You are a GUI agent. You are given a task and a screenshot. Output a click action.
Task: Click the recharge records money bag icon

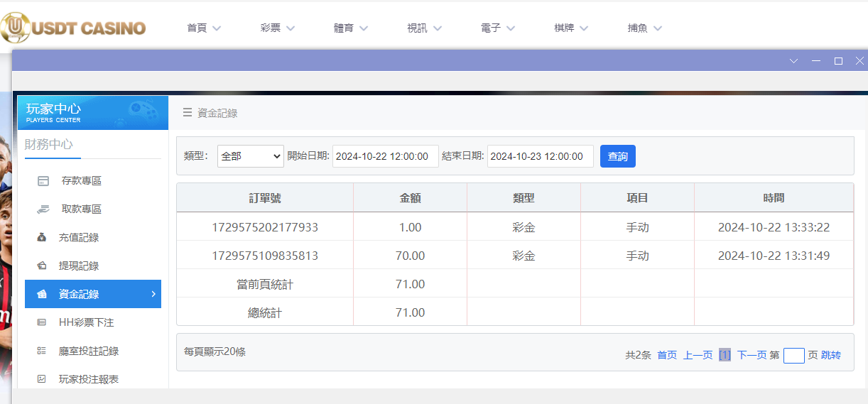42,238
